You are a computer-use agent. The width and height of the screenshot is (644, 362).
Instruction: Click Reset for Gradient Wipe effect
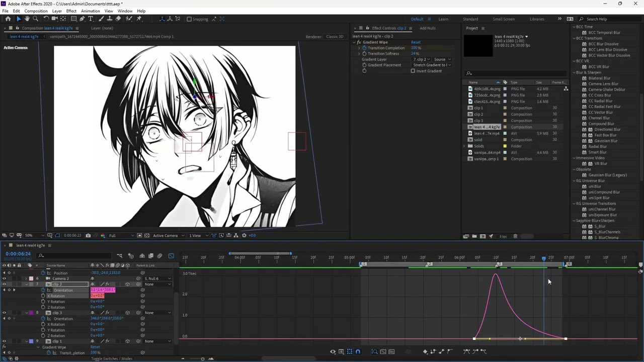(x=416, y=42)
